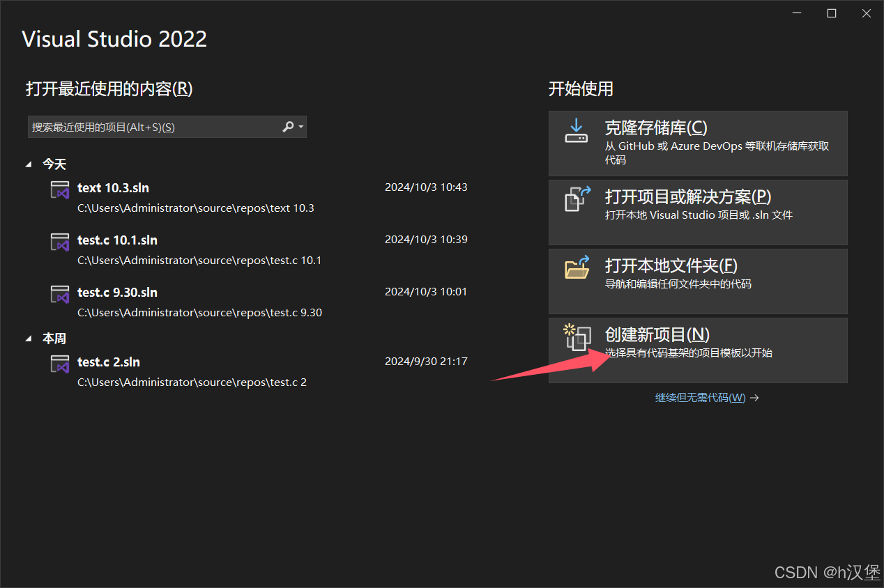Minimize the Visual Studio 2022 window

point(798,13)
